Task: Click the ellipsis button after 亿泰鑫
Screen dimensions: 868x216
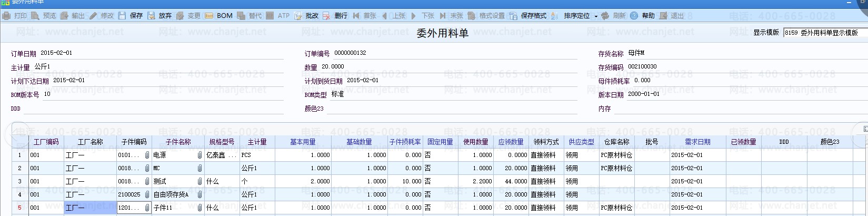Action: (232, 155)
